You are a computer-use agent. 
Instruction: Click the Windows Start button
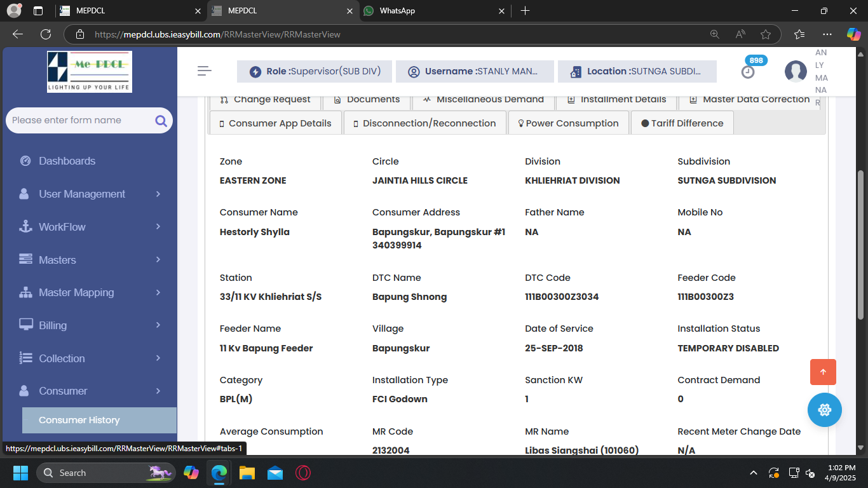(20, 473)
